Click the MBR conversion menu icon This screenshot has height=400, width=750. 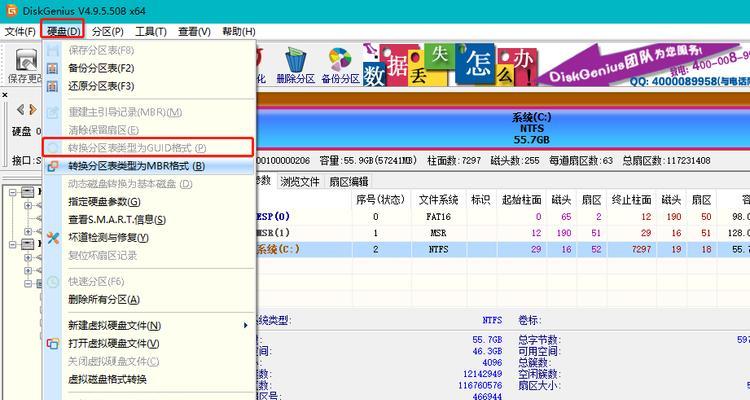point(53,166)
